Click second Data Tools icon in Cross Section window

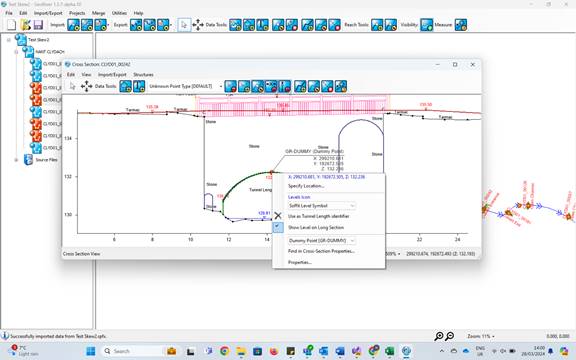[x=139, y=86]
